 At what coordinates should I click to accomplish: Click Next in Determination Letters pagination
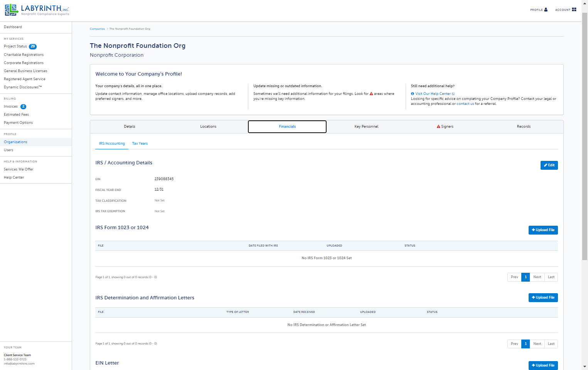tap(537, 344)
